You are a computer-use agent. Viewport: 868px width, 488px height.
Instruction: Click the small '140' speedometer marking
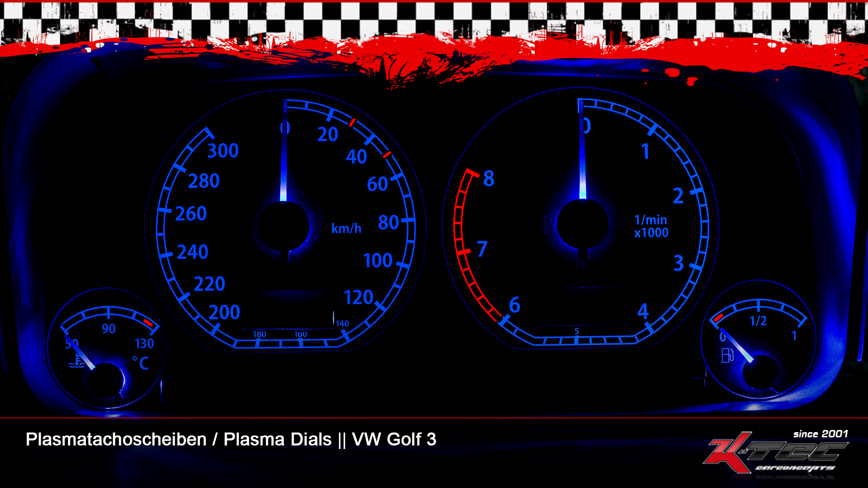click(x=342, y=324)
